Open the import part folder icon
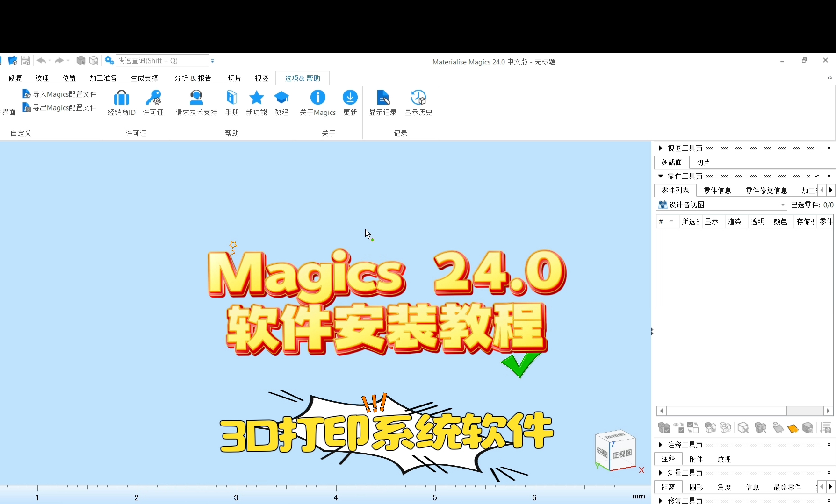 [x=13, y=61]
